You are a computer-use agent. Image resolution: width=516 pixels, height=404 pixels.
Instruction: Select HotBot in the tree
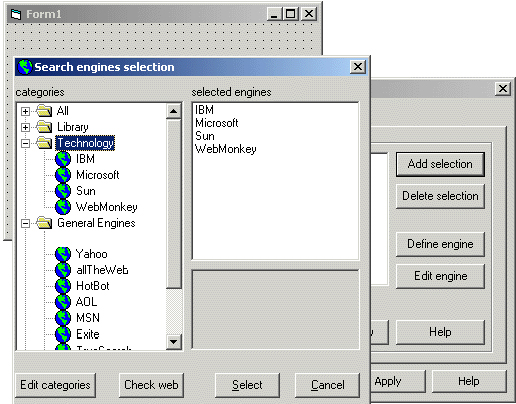click(x=93, y=286)
